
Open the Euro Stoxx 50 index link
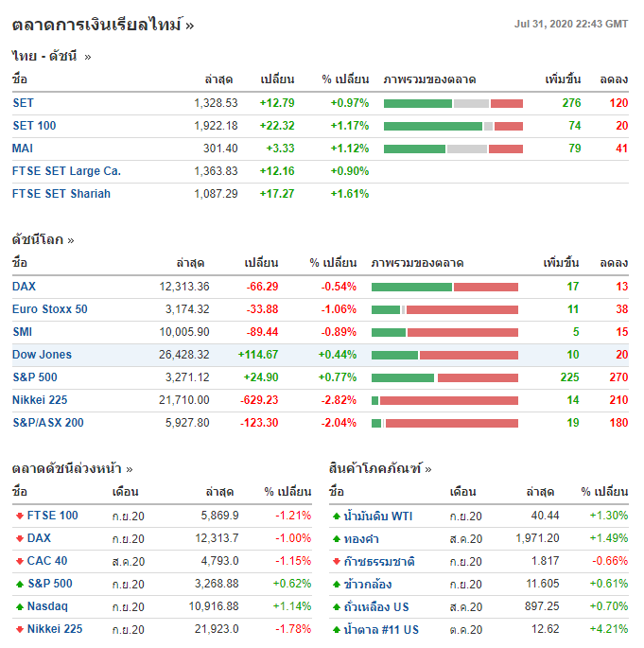tap(50, 309)
